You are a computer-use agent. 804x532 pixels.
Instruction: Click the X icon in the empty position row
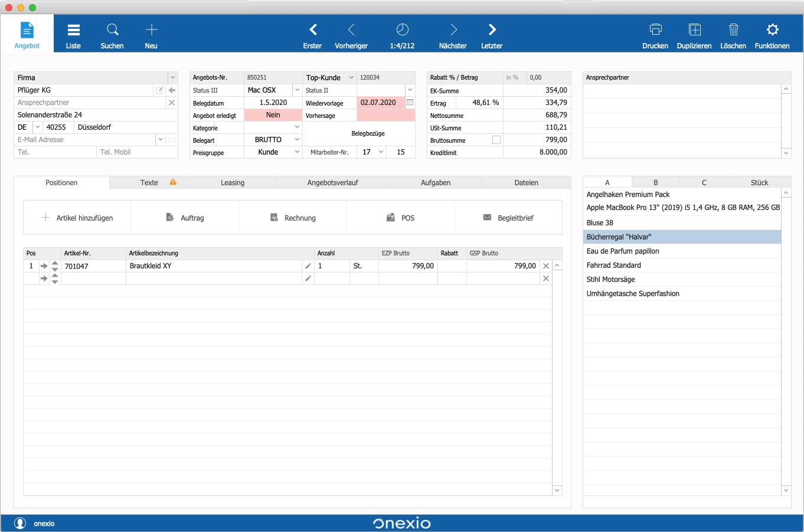[x=546, y=278]
